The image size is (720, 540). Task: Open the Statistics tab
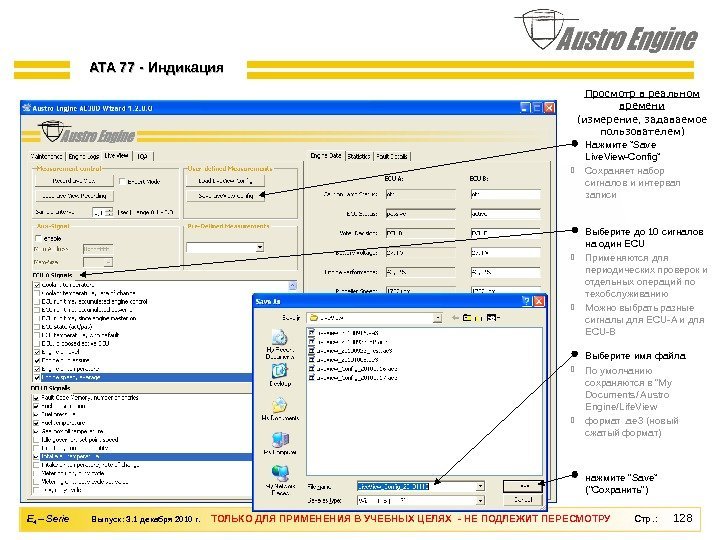click(359, 157)
